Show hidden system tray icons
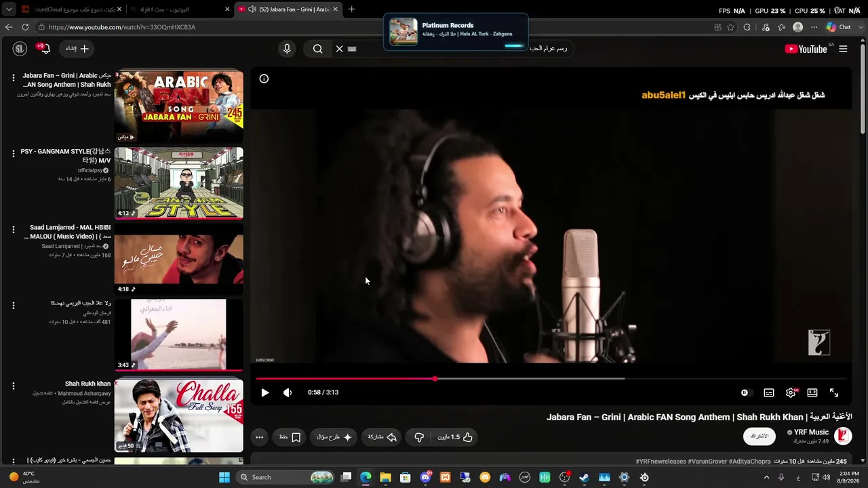868x488 pixels. pos(766,477)
